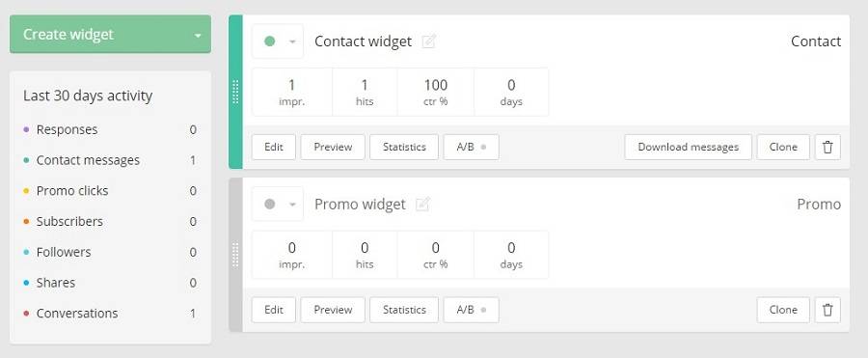868x358 pixels.
Task: Select Conversations in activity list
Action: (x=110, y=314)
